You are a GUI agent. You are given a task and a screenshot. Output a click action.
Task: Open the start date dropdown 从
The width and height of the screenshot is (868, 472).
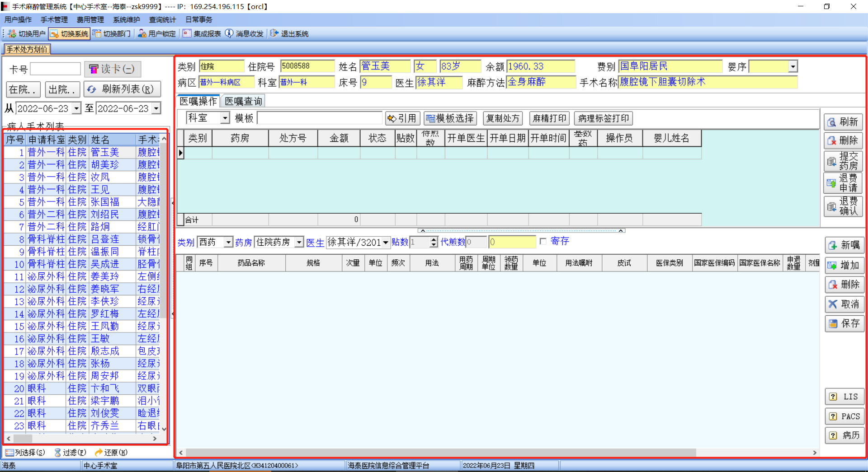76,108
